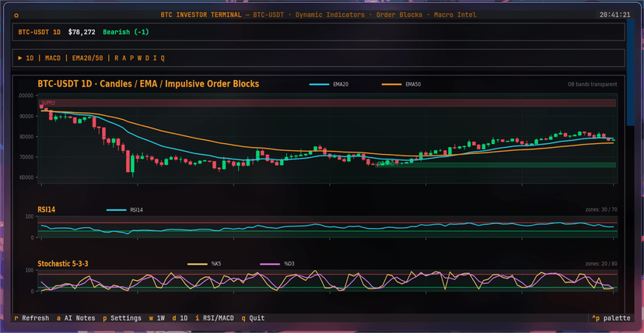This screenshot has width=644, height=333.
Task: Click the EMA50 orange legend line
Action: 392,85
